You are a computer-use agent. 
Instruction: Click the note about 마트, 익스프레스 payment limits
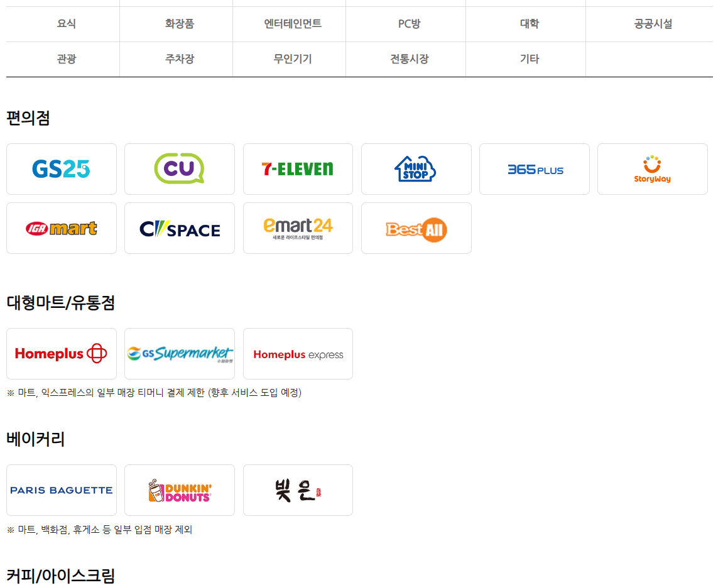[154, 393]
